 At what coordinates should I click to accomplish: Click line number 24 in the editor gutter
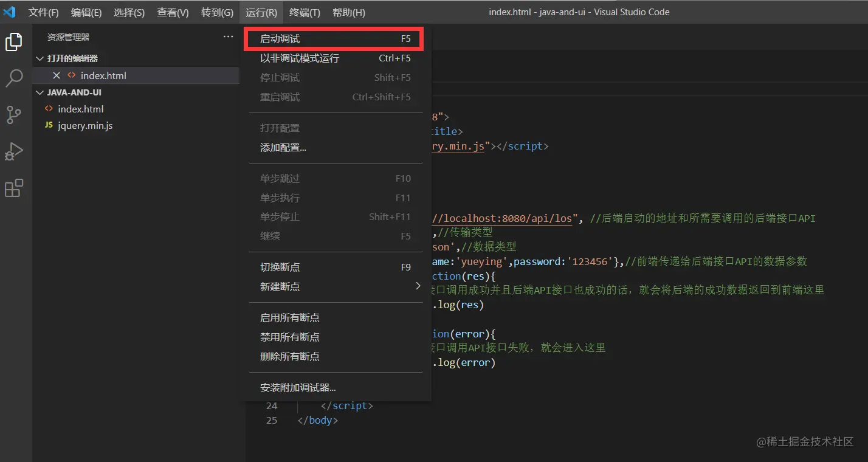click(271, 406)
